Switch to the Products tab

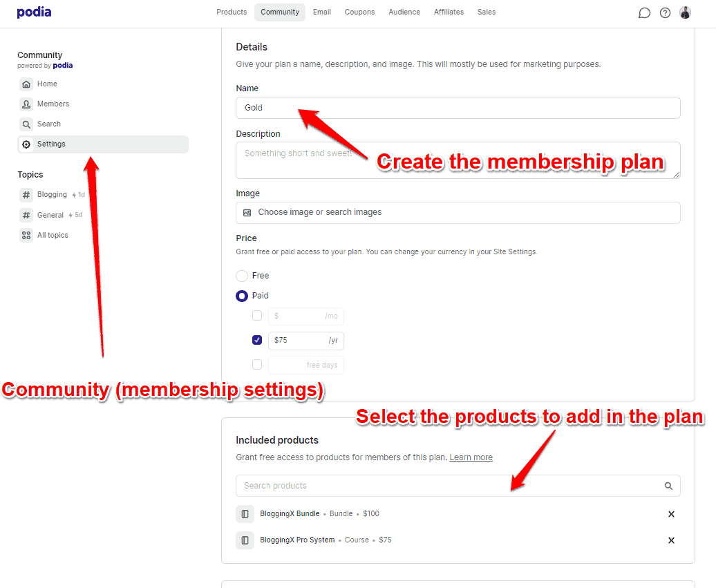232,12
